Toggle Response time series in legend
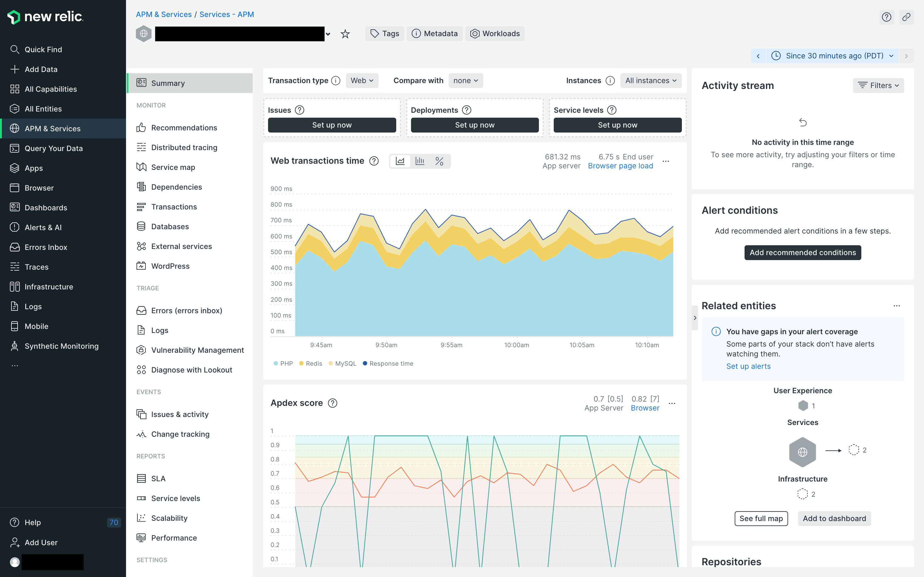Viewport: 924px width, 577px height. point(388,364)
